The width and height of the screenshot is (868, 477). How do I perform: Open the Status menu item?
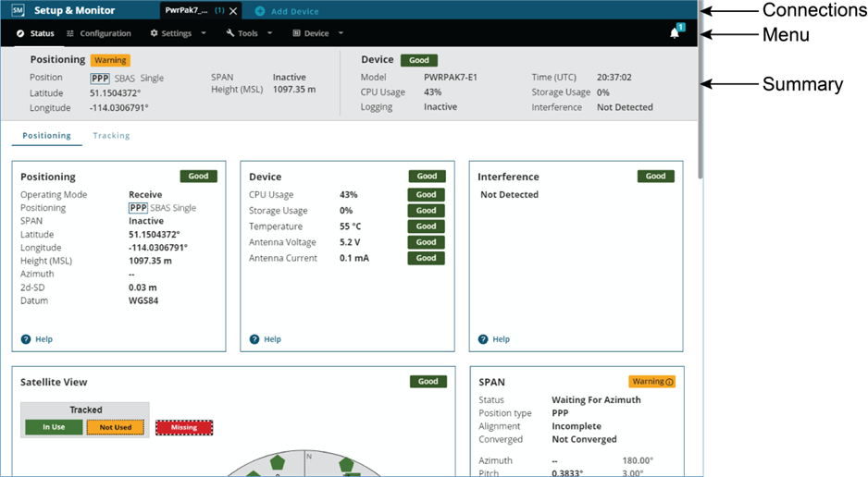pyautogui.click(x=36, y=33)
